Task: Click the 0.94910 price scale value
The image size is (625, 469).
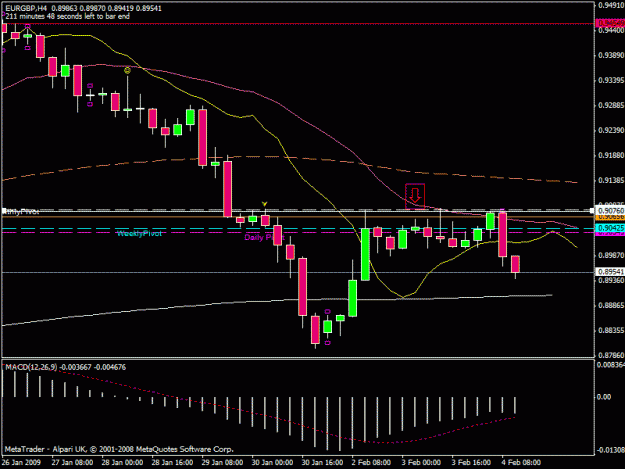Action: coord(611,5)
